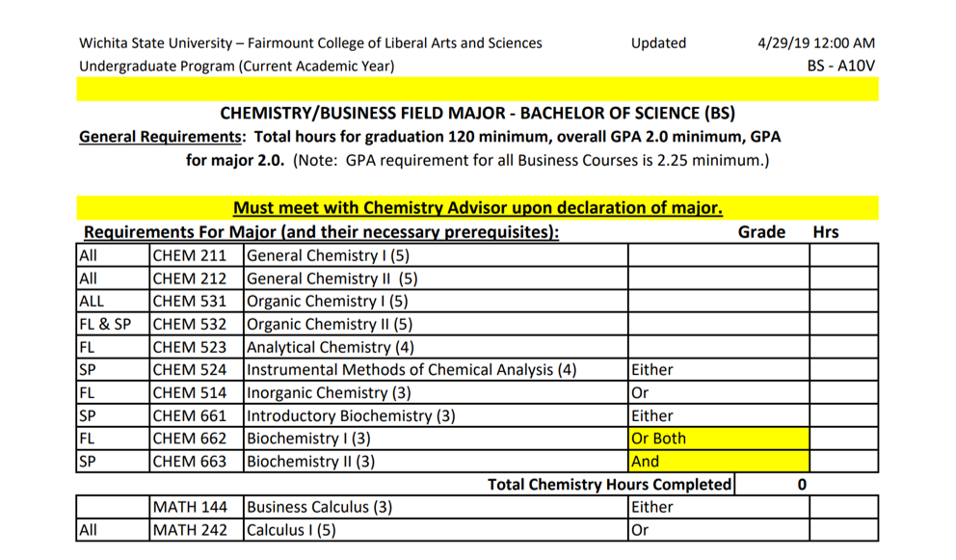Click 'ALL' in the CHEM 531 row
956x560 pixels.
pyautogui.click(x=92, y=302)
